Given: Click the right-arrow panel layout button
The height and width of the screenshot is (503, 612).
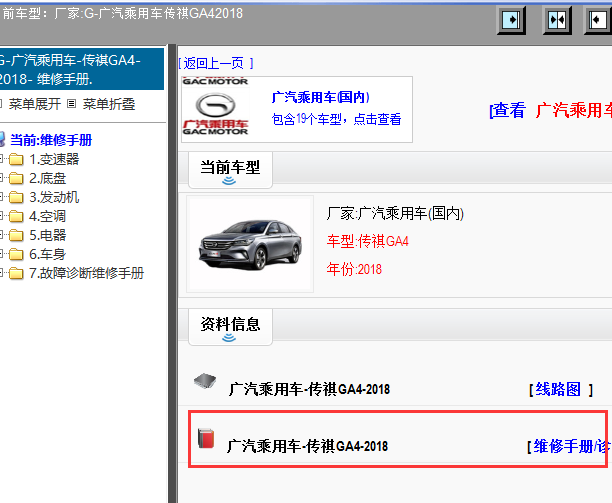Looking at the screenshot, I should (x=511, y=20).
